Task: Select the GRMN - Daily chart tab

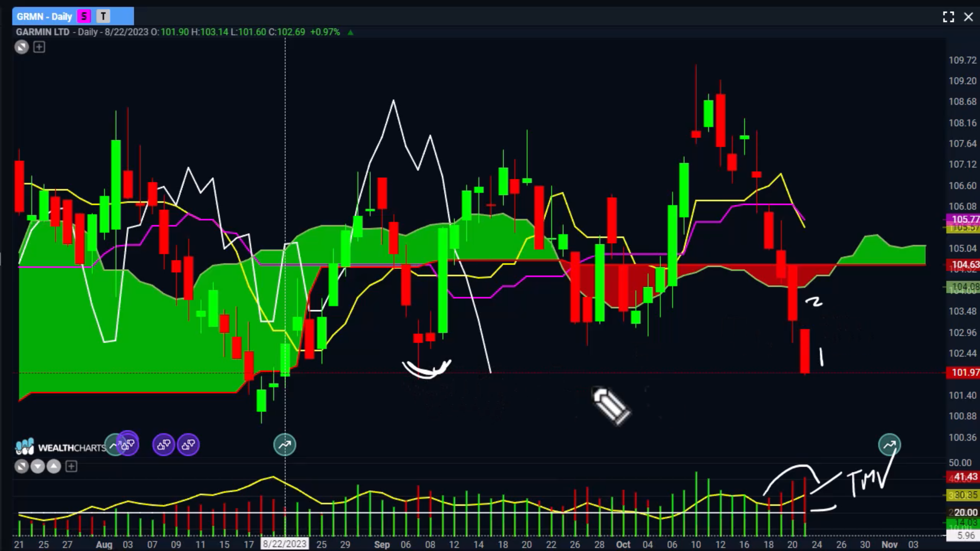Action: 73,16
